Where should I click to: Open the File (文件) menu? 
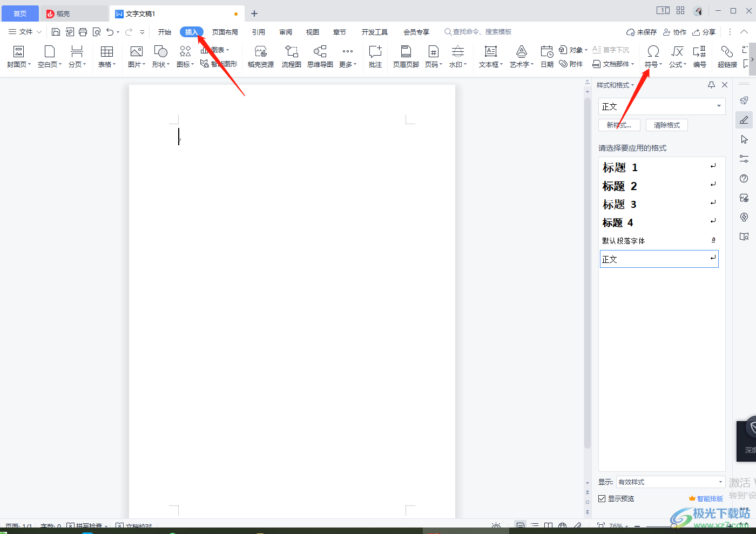25,32
